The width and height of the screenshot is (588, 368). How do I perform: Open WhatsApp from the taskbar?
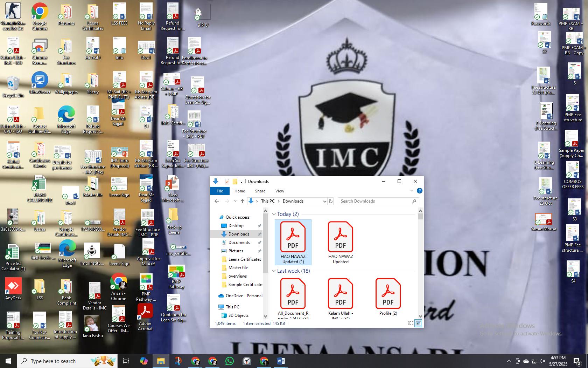(x=230, y=361)
